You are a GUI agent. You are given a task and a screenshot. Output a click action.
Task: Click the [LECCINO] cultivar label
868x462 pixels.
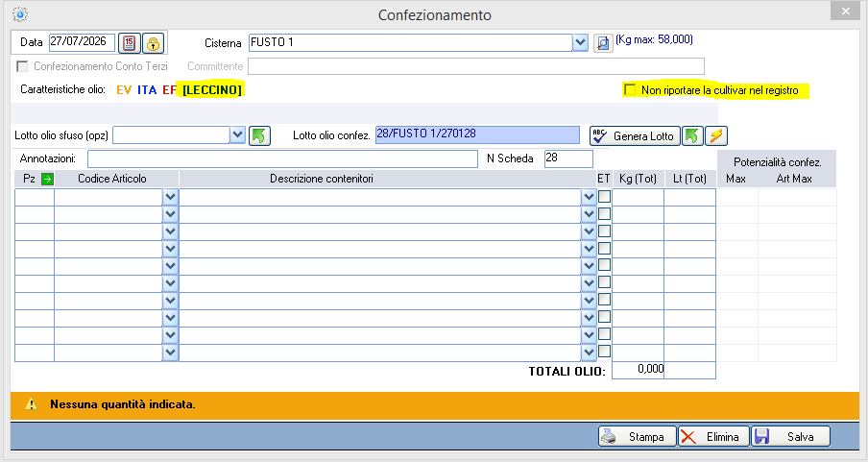[x=212, y=89]
